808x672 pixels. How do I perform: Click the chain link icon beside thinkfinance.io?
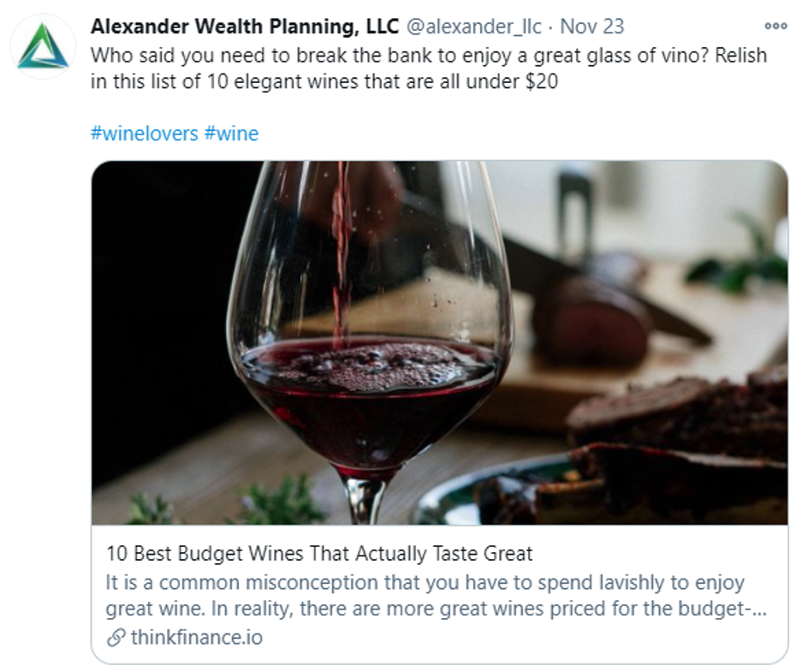pos(116,638)
